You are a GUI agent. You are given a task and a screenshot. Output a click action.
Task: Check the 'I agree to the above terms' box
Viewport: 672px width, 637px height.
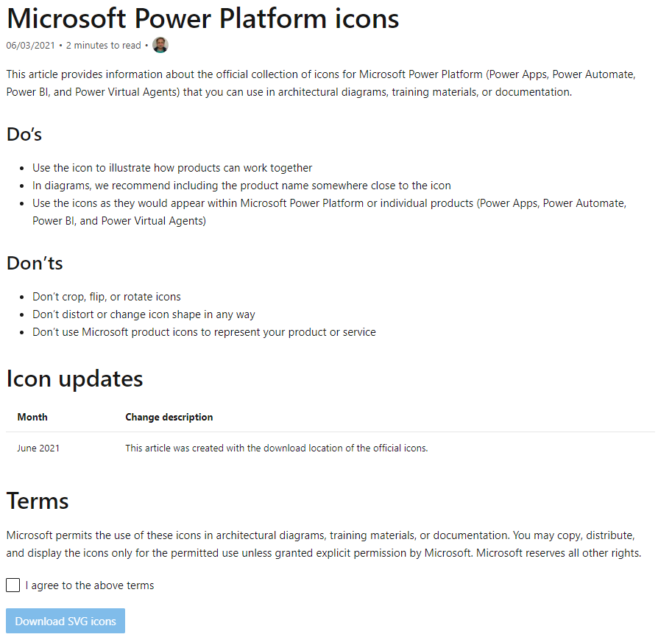(x=13, y=585)
